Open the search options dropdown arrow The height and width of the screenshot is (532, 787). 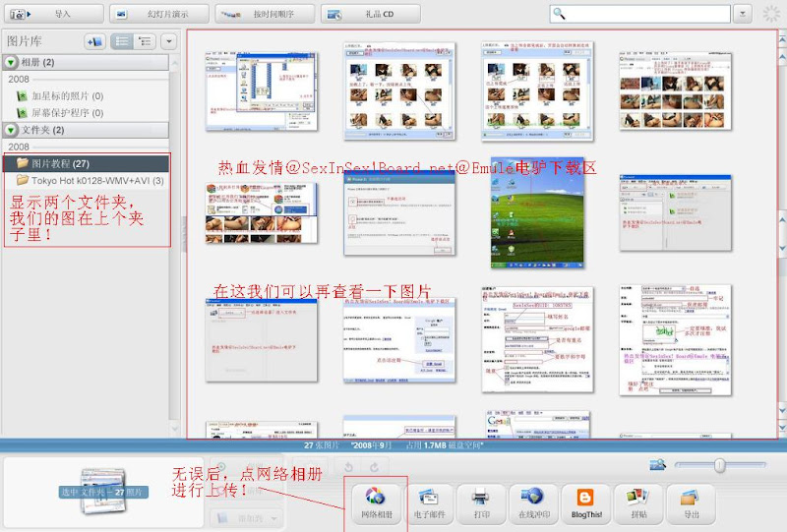[x=743, y=14]
